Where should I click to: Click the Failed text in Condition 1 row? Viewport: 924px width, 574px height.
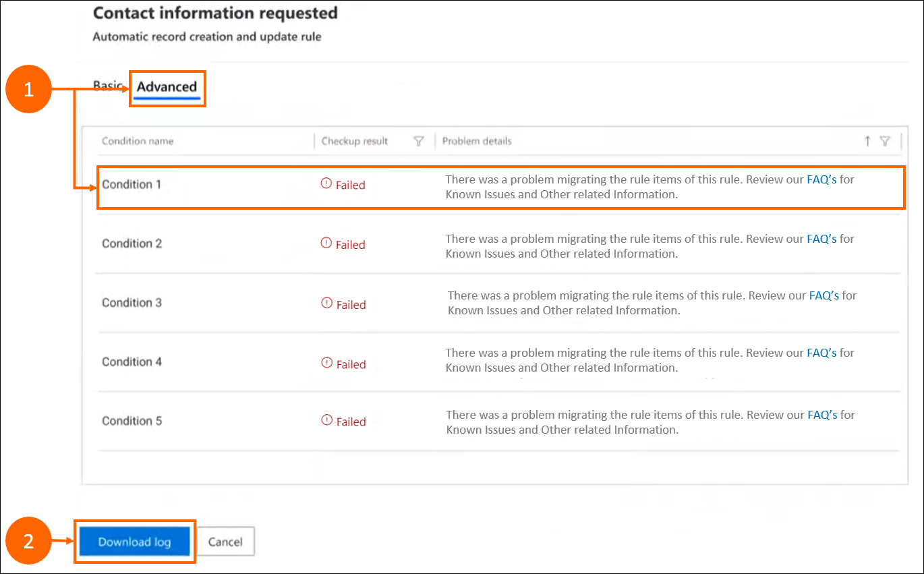(351, 185)
